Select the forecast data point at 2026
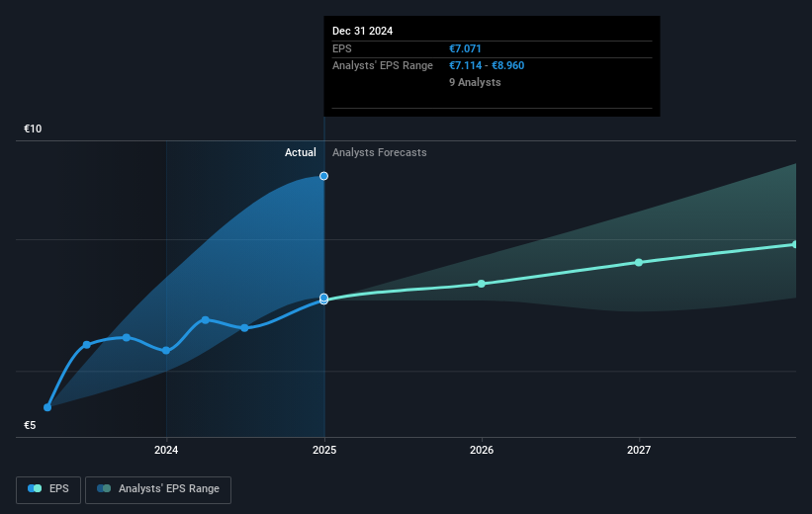The image size is (812, 514). (x=481, y=284)
